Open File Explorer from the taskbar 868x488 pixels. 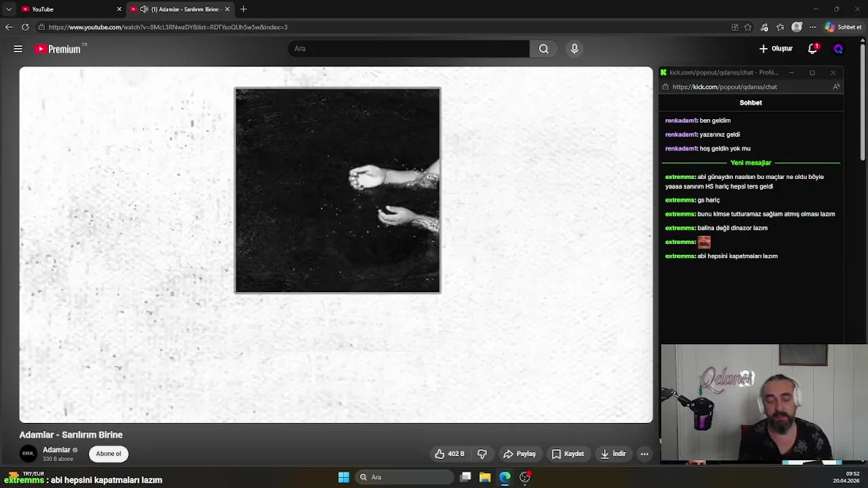tap(485, 477)
